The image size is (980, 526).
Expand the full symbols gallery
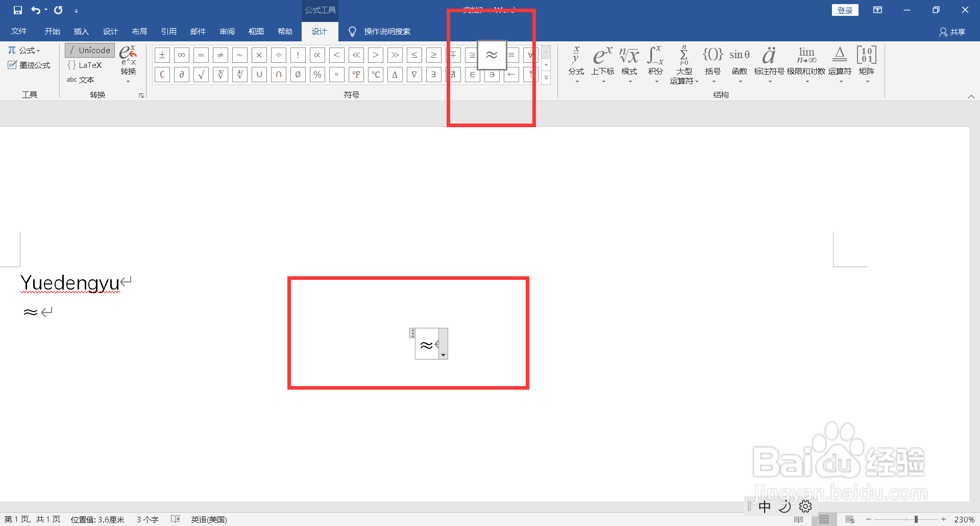[546, 78]
